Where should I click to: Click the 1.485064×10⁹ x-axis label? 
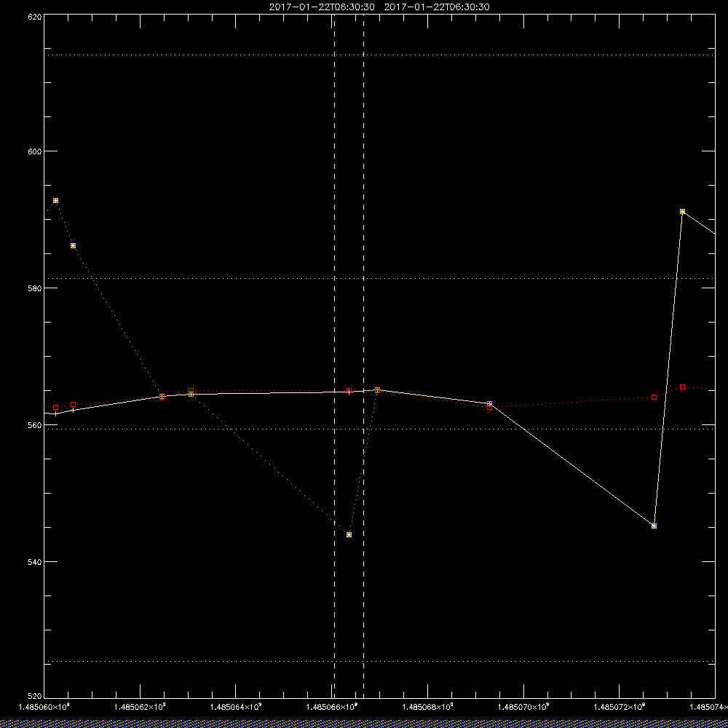coord(237,707)
